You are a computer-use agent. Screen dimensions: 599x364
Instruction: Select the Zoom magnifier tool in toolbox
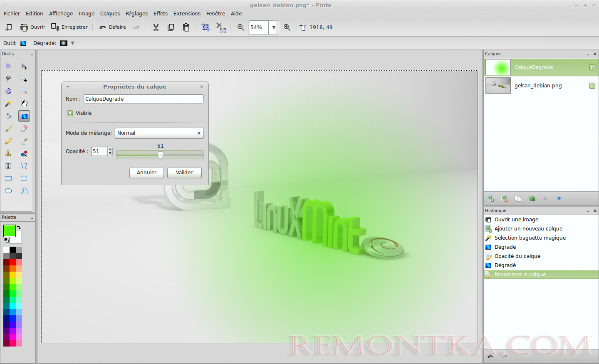point(24,91)
